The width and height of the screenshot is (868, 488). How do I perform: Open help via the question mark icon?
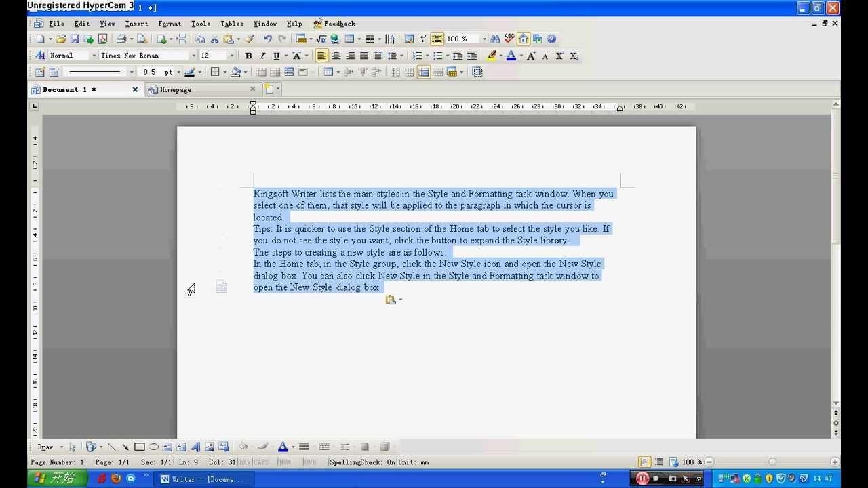[x=551, y=39]
